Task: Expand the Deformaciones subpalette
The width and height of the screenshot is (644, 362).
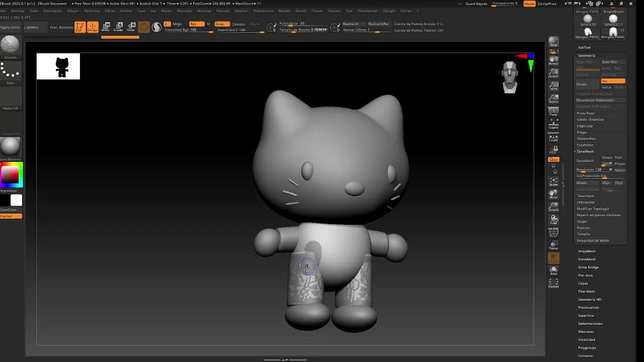Action: coord(590,323)
